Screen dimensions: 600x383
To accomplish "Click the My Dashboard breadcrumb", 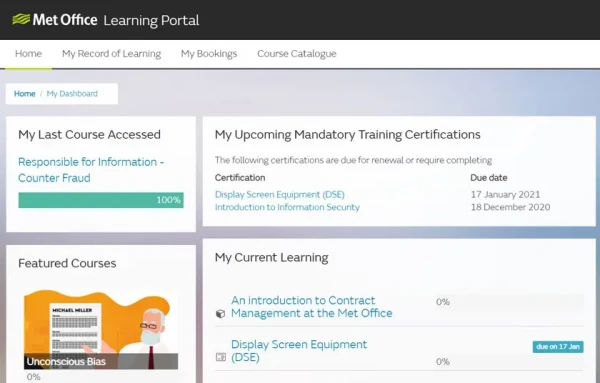I will click(x=72, y=94).
